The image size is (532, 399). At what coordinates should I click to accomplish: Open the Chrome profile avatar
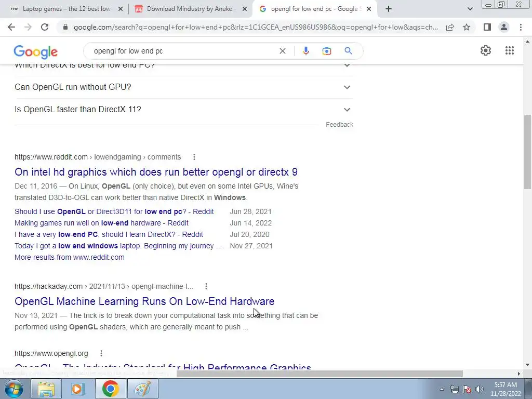504,27
